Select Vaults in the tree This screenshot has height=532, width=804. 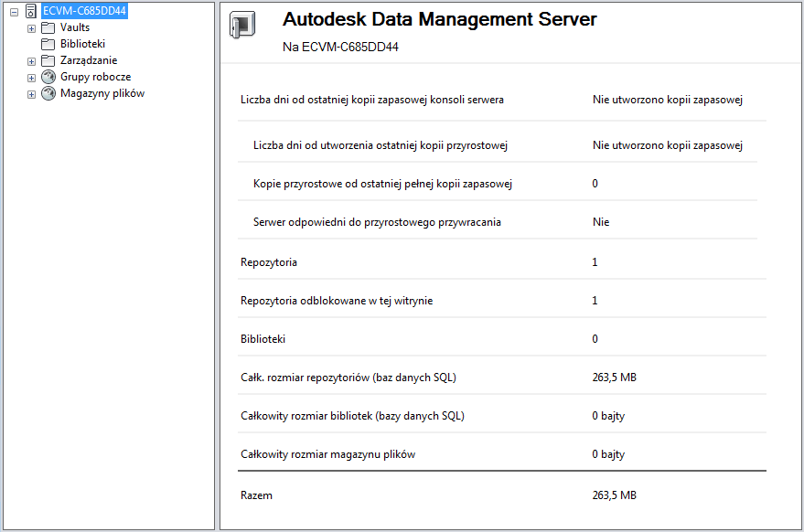point(75,27)
